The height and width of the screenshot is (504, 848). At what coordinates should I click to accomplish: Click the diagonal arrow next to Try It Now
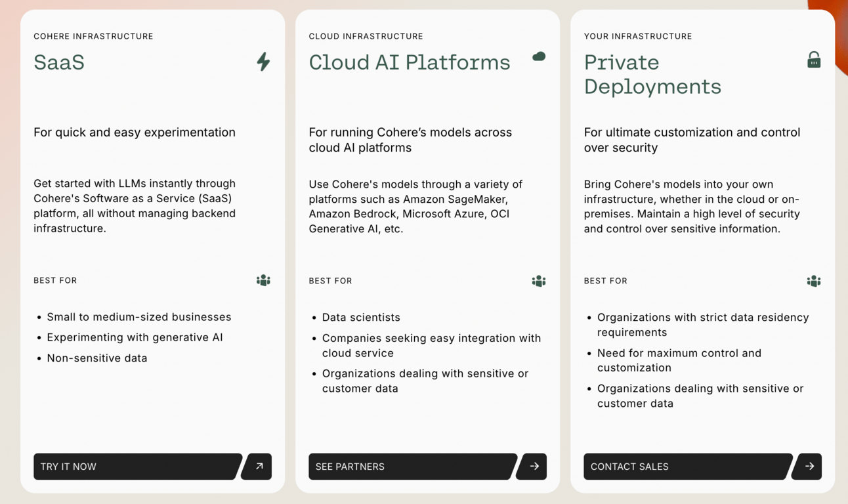[x=259, y=467]
